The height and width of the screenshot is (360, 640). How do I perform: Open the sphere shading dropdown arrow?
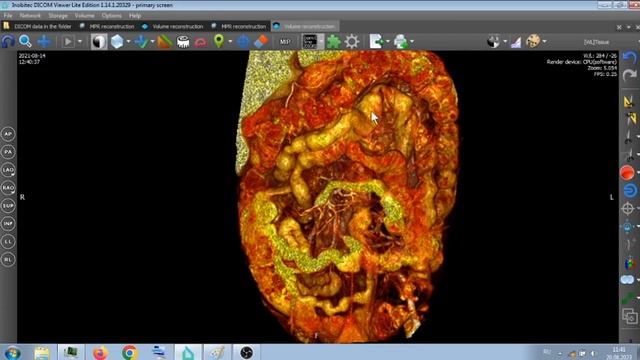click(505, 42)
